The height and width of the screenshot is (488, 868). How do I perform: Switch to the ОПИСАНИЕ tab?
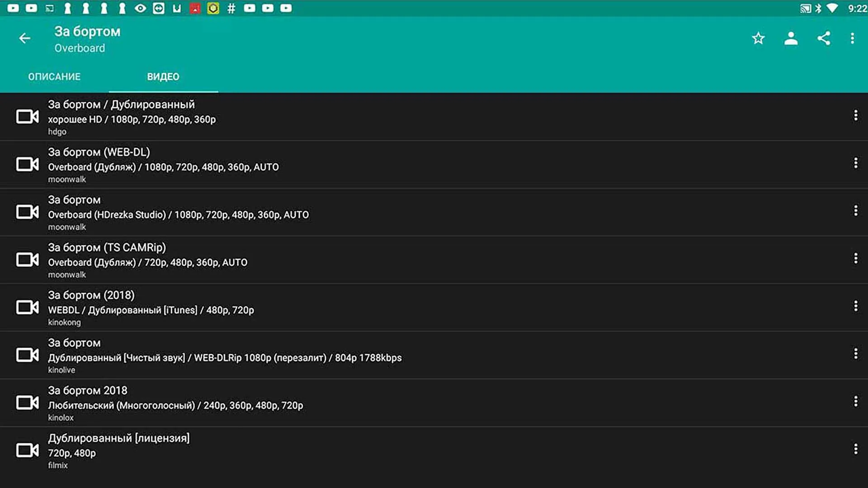tap(54, 77)
